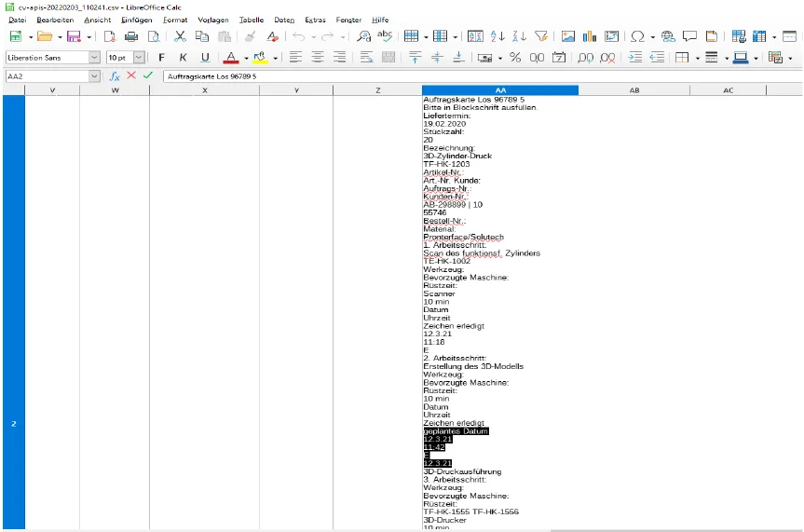Image resolution: width=804 pixels, height=532 pixels.
Task: Expand the undo history dropdown
Action: (x=313, y=37)
